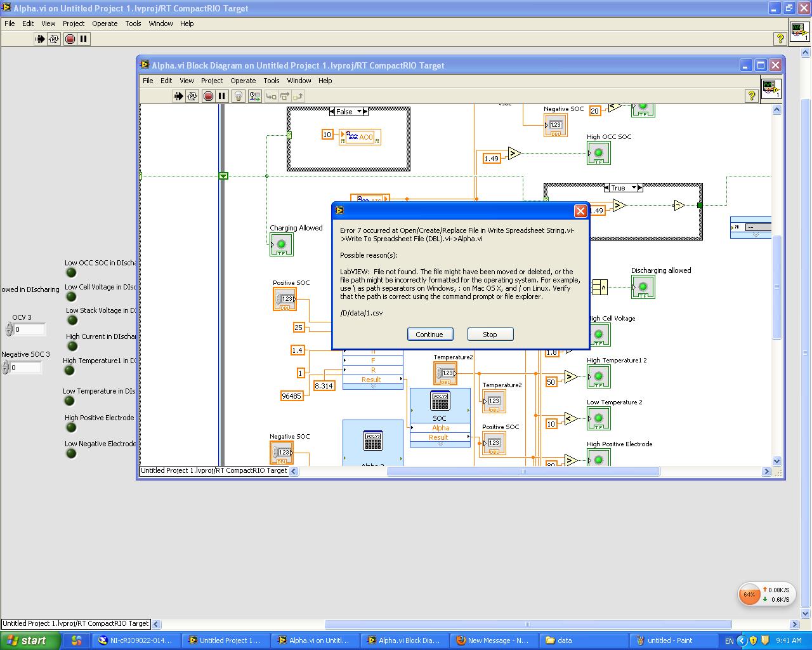Click block diagram vertical scroll down arrow
This screenshot has width=812, height=650.
pos(777,461)
